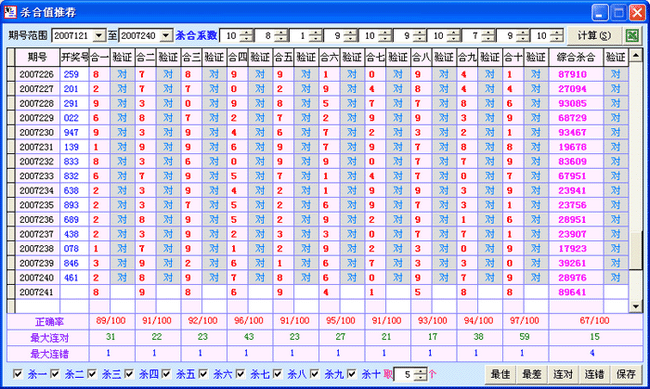
Task: Open the end period dropdown showing 2007240
Action: point(166,36)
